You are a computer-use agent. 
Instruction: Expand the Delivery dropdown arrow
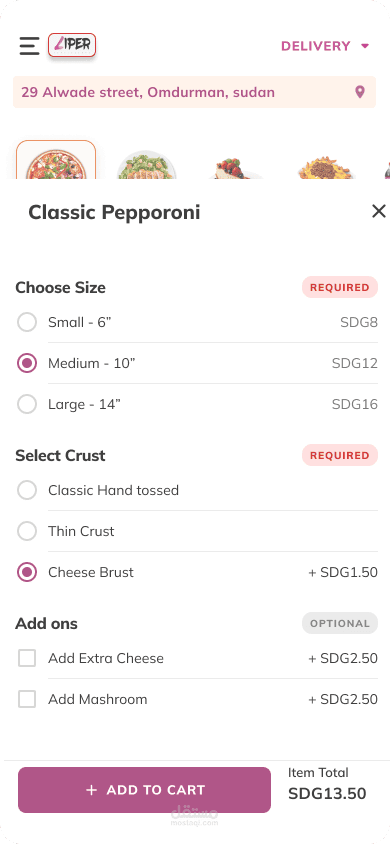[365, 46]
